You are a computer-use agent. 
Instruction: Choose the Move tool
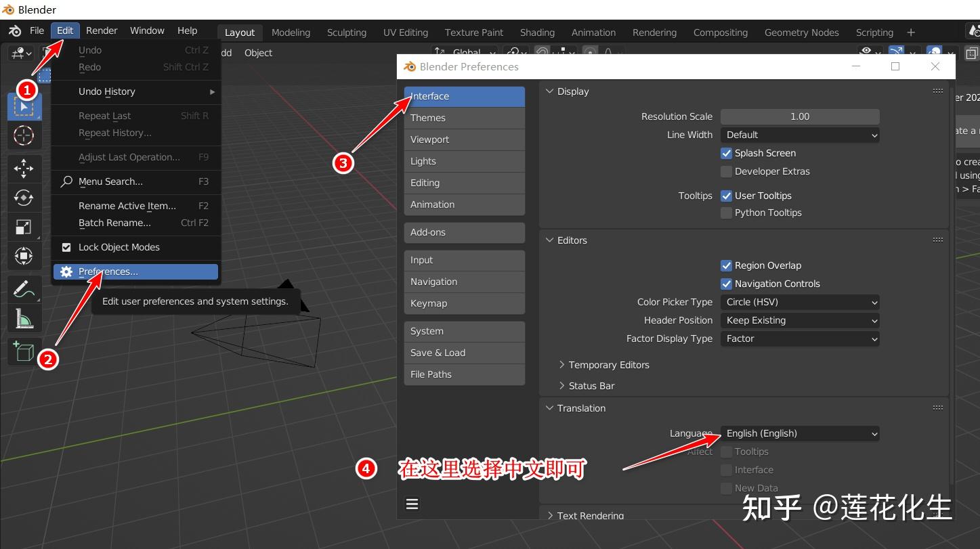24,169
